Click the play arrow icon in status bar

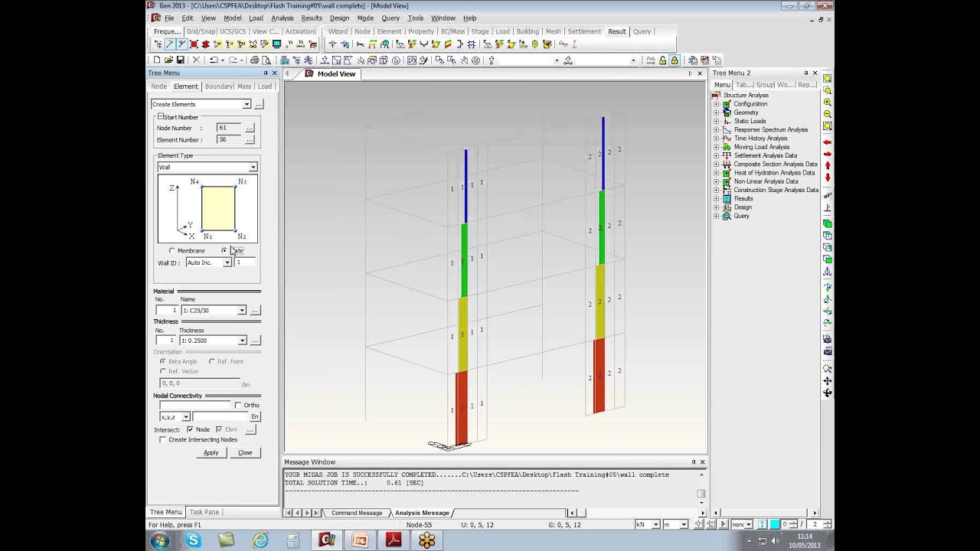point(723,524)
